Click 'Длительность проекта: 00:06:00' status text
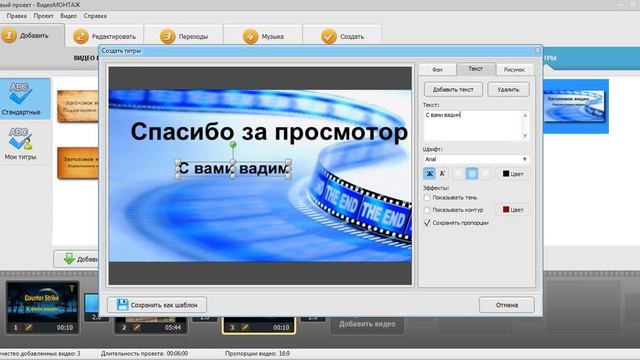The height and width of the screenshot is (360, 640). point(144,353)
